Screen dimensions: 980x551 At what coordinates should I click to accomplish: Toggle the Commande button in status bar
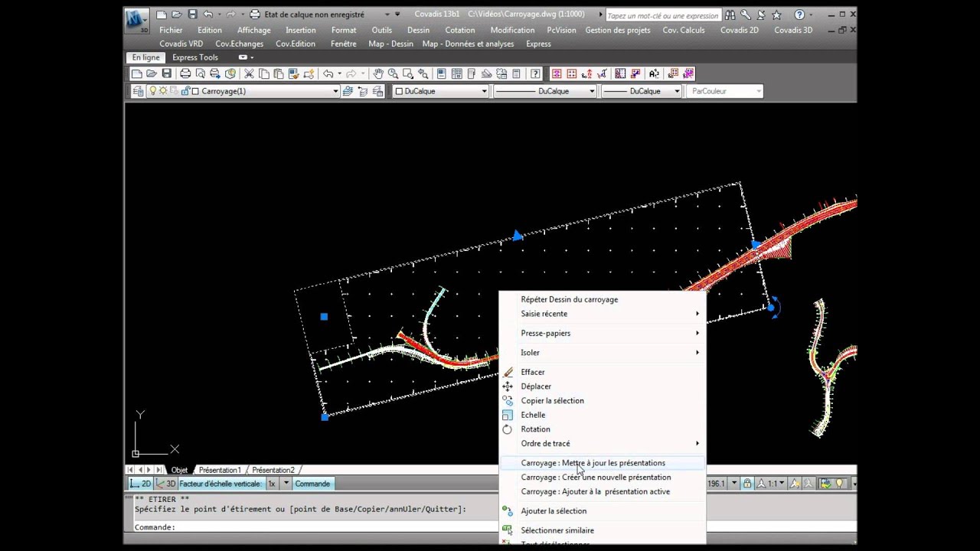pyautogui.click(x=312, y=484)
